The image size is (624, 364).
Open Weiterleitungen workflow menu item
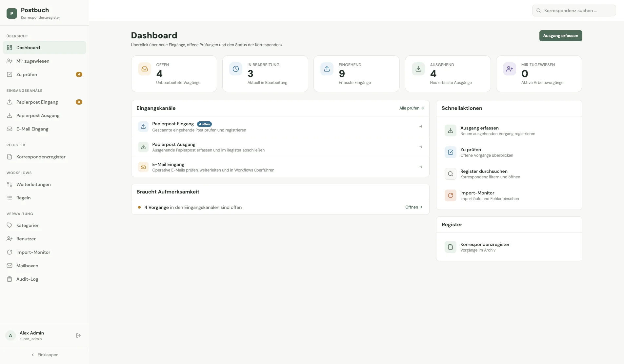(x=44, y=184)
